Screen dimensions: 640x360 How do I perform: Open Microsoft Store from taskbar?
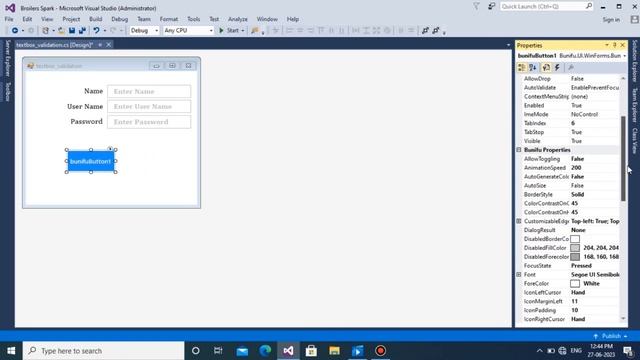tap(311, 351)
